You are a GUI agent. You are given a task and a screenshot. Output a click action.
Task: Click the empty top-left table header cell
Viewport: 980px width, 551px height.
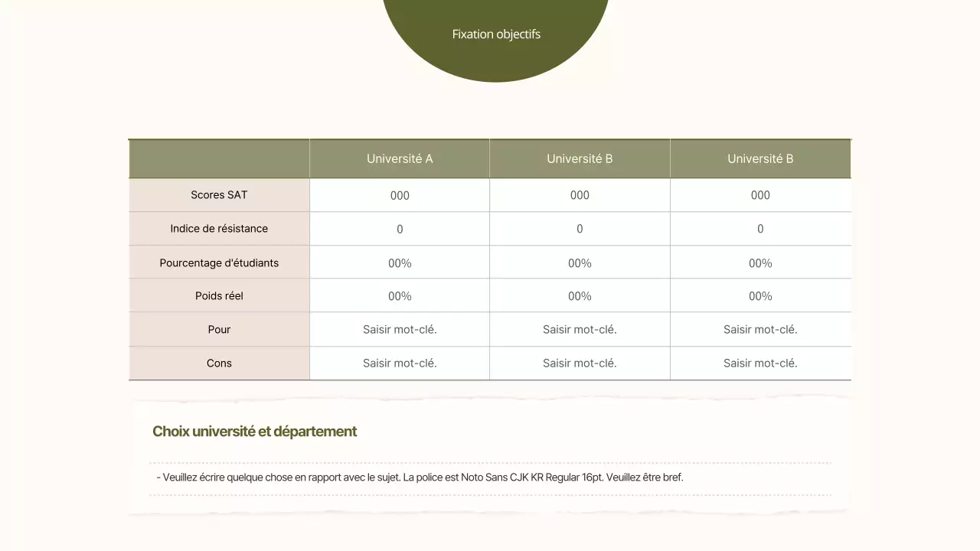tap(219, 159)
